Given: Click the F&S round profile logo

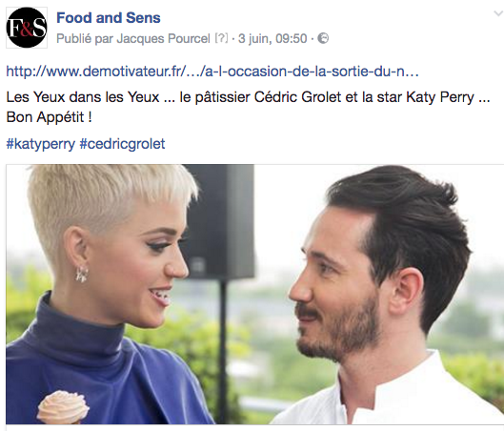Looking at the screenshot, I should pyautogui.click(x=27, y=28).
